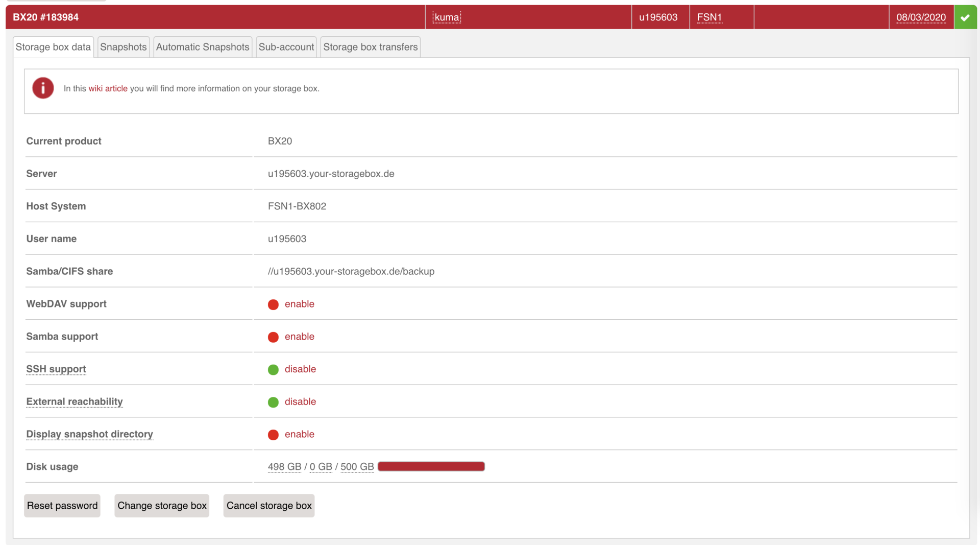The image size is (980, 545).
Task: Open the 498 GB disk usage link
Action: [284, 466]
